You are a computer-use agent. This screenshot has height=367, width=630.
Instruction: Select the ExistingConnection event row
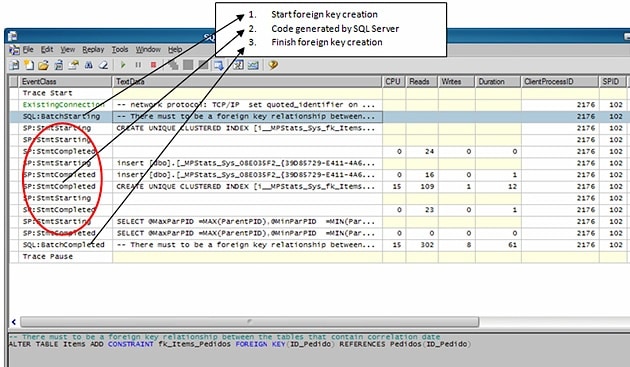pyautogui.click(x=317, y=105)
